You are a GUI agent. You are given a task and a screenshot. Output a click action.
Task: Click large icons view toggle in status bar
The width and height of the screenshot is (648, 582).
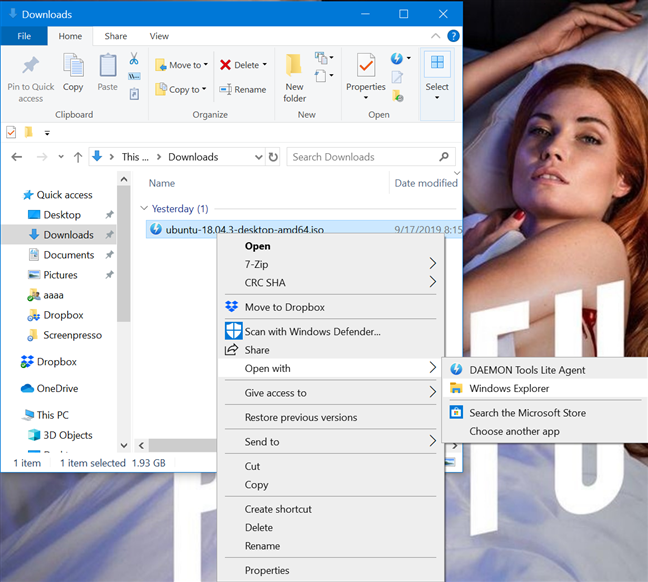click(450, 462)
